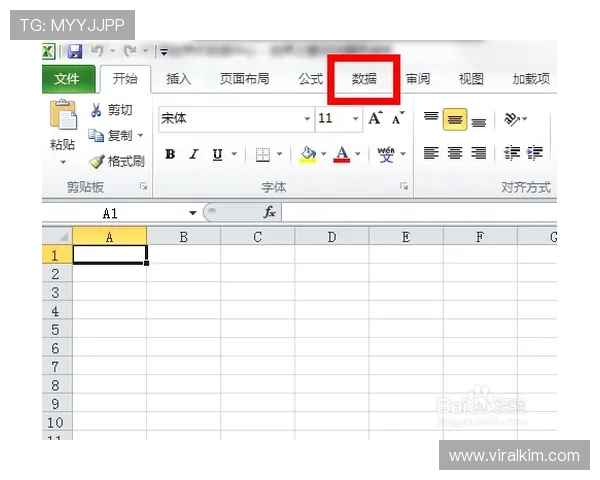Save workbook with floppy disk icon
Screen dimensions: 600x480
pyautogui.click(x=75, y=51)
